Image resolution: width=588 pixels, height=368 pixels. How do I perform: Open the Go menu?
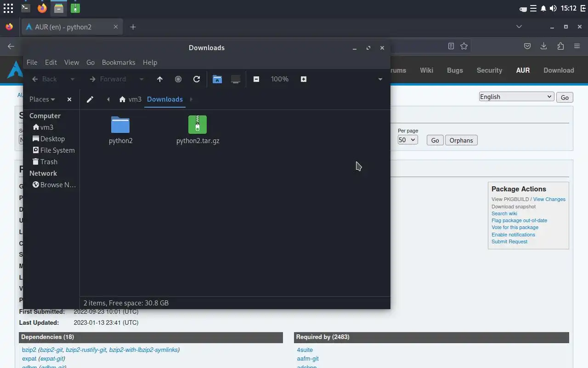tap(90, 63)
